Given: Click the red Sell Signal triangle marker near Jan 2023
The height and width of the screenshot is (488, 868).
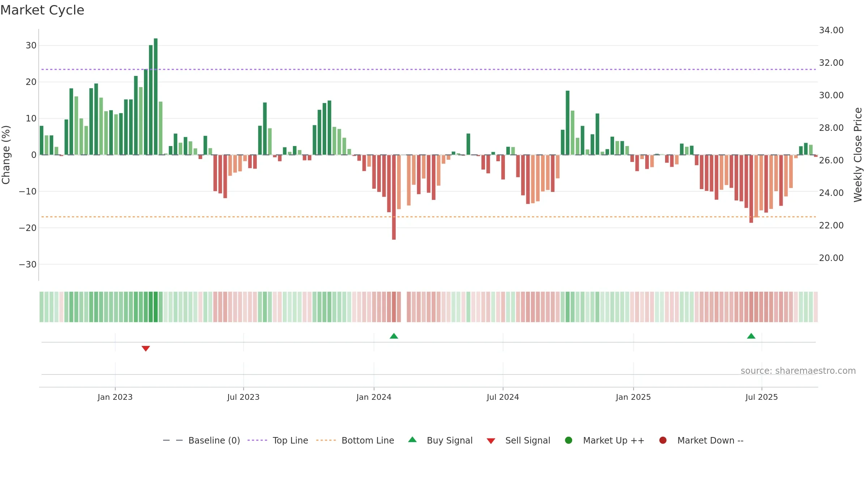Looking at the screenshot, I should [x=146, y=348].
